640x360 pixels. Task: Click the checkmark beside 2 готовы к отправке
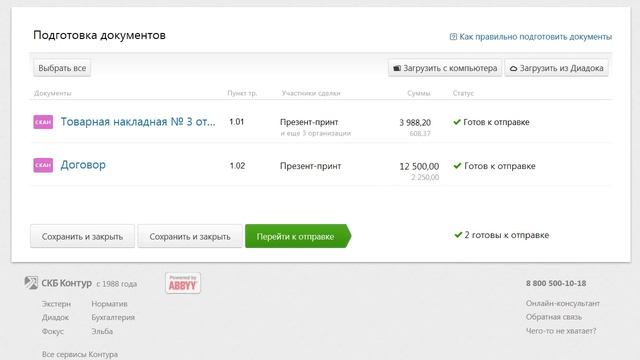point(458,235)
